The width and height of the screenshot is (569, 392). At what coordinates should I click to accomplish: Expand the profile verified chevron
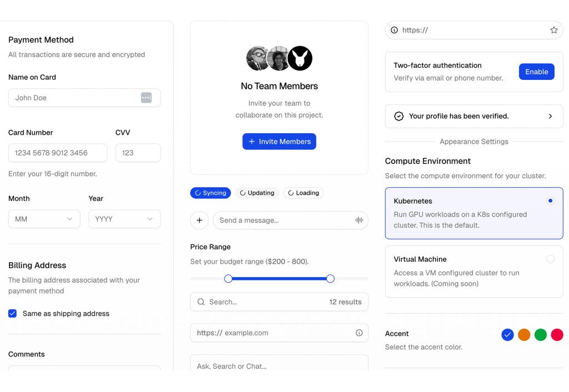click(x=550, y=116)
